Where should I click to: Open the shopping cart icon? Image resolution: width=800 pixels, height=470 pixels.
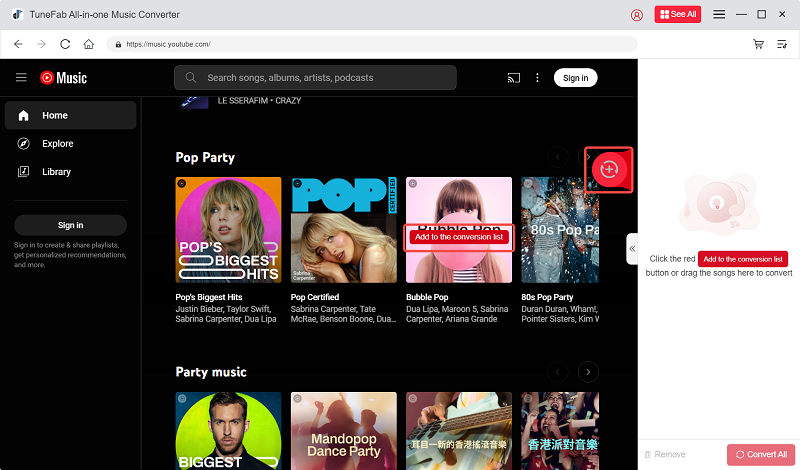[758, 44]
